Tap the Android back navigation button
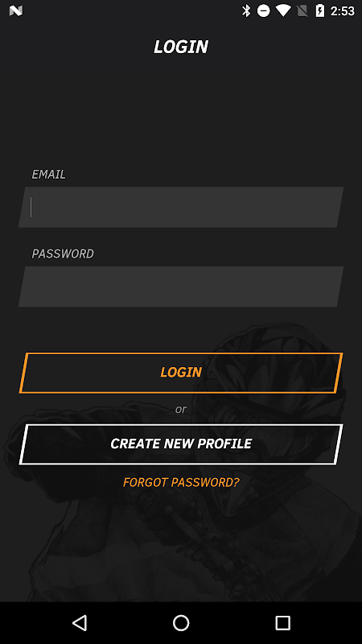This screenshot has height=644, width=362. [x=80, y=622]
